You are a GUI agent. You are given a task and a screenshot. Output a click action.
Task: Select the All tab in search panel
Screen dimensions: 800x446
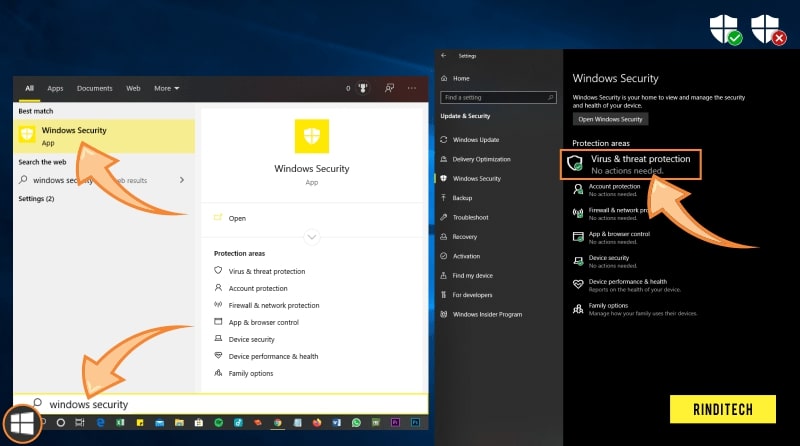pyautogui.click(x=30, y=88)
